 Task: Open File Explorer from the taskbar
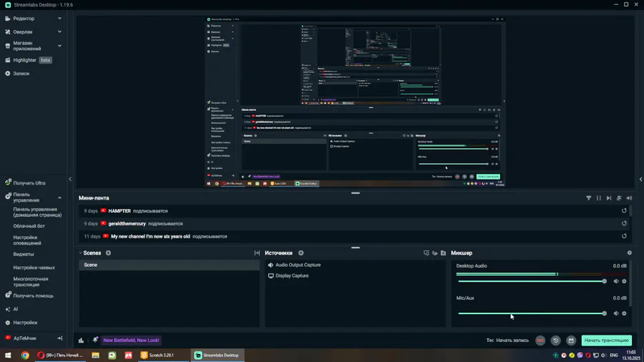point(95,356)
